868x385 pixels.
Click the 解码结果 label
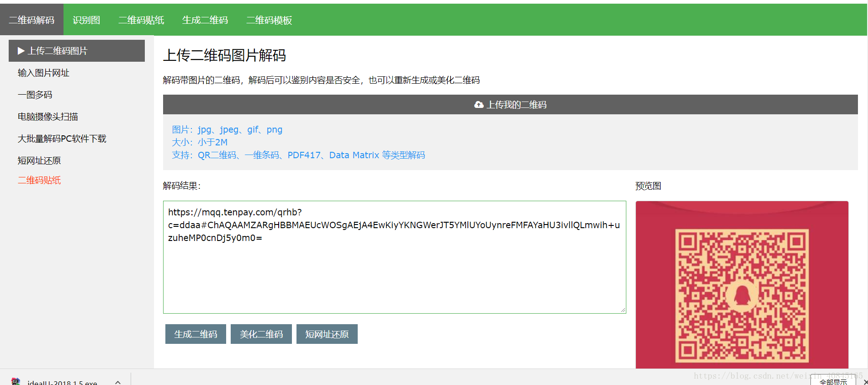[182, 186]
